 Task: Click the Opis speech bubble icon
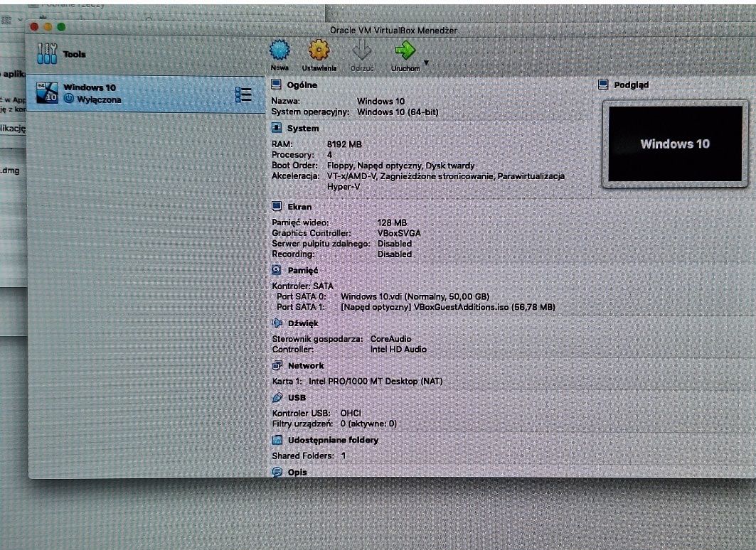(277, 472)
